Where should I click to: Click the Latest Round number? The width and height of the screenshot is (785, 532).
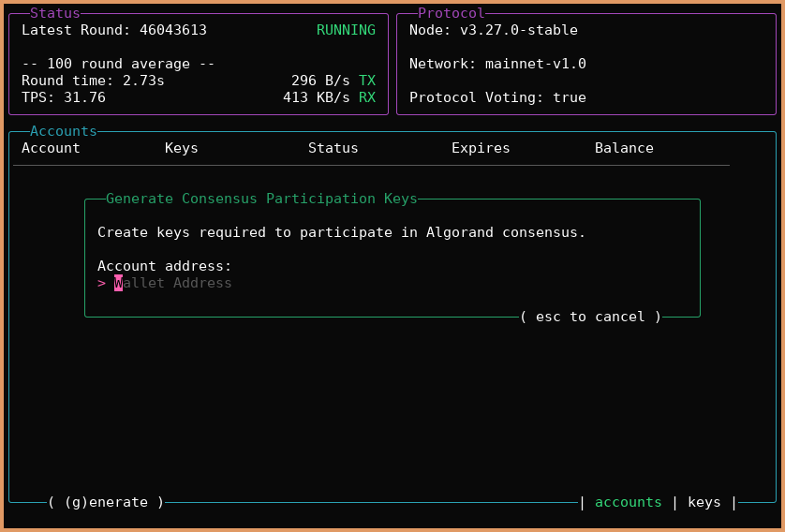tap(172, 30)
